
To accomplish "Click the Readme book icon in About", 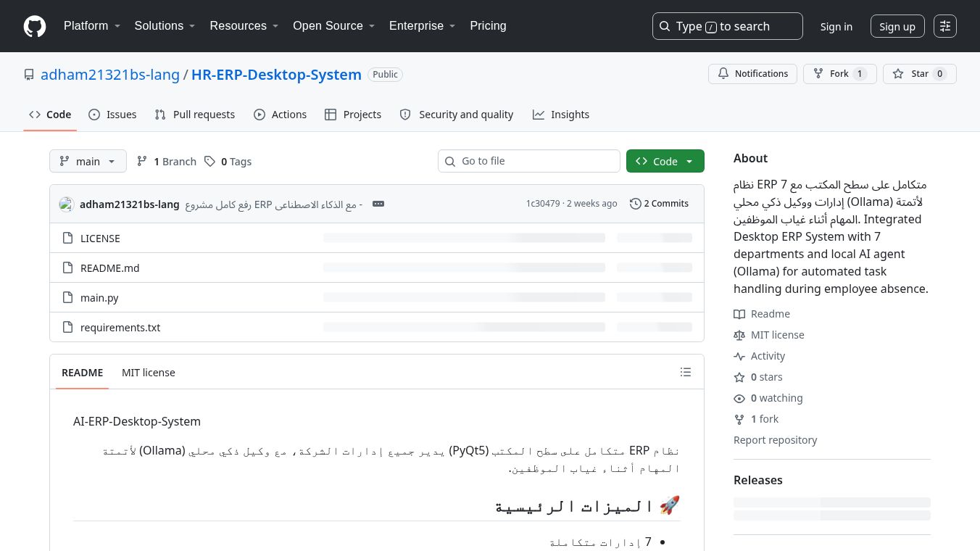I will click(739, 314).
